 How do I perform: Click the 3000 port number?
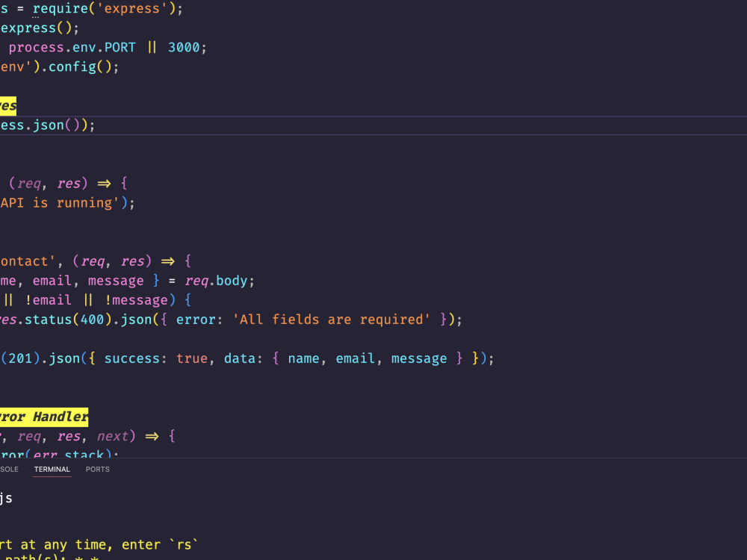coord(184,47)
